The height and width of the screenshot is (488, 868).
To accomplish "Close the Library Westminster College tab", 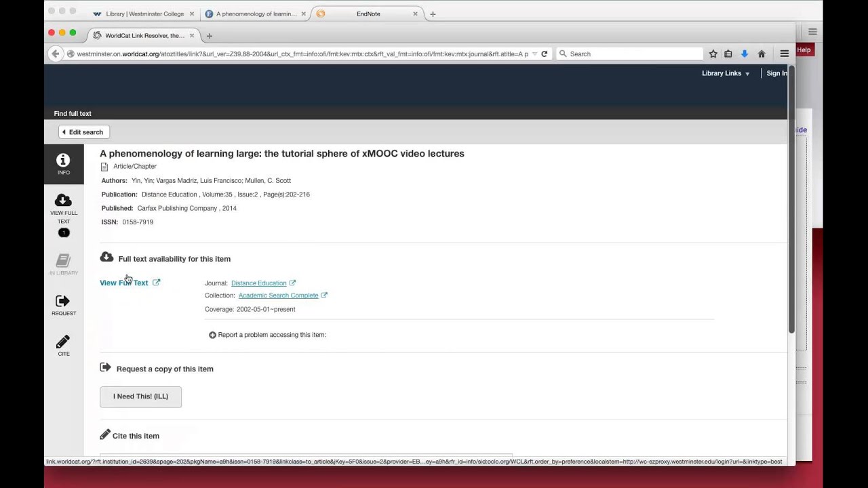I will 192,14.
